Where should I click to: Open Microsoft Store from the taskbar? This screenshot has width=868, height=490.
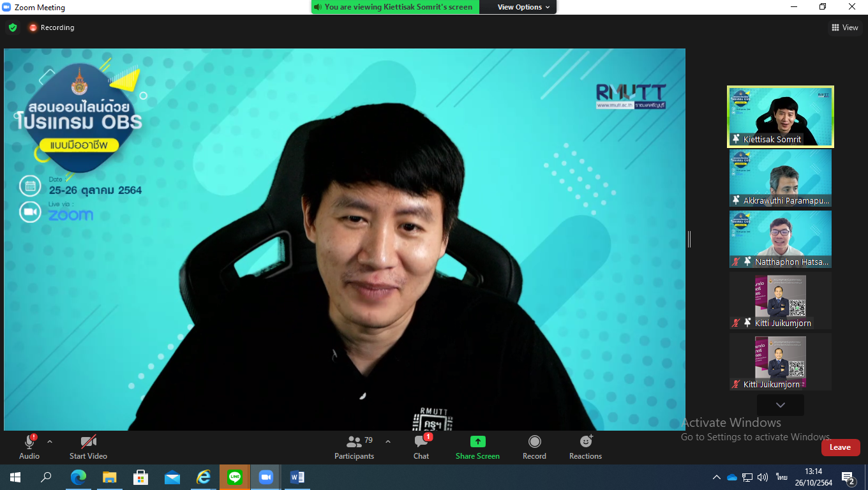(x=141, y=477)
